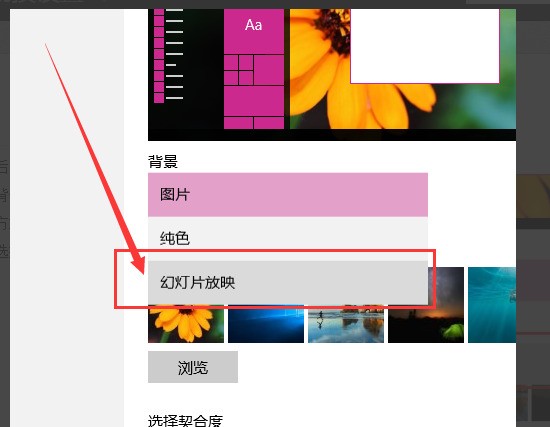Select the underwater teal wallpaper thumbnail
This screenshot has width=550, height=427.
point(492,305)
